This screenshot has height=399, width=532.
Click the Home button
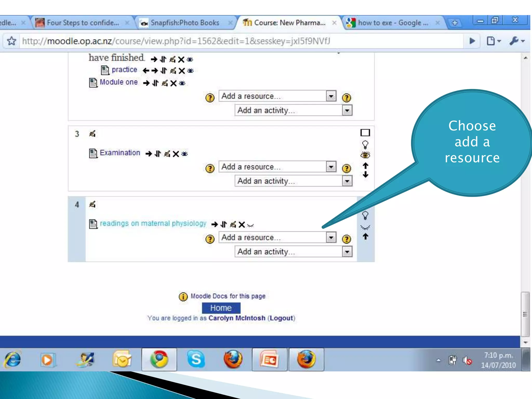click(221, 308)
